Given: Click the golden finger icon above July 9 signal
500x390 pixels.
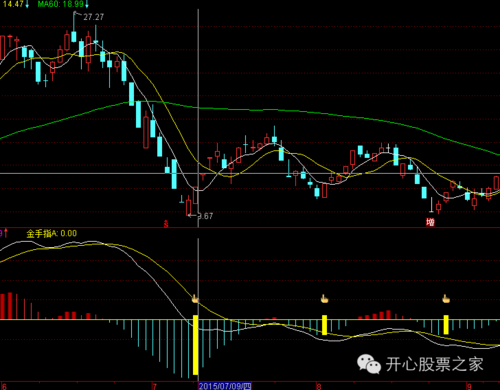Looking at the screenshot, I should pos(195,299).
